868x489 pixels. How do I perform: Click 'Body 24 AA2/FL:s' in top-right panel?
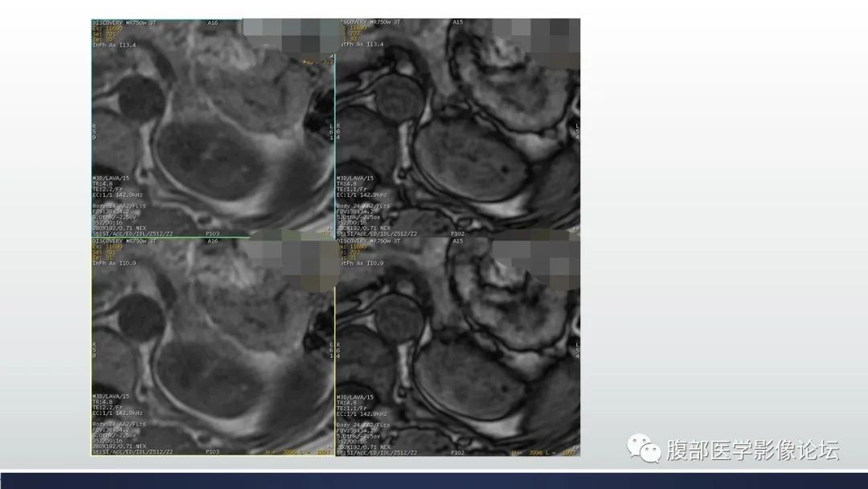(x=364, y=206)
